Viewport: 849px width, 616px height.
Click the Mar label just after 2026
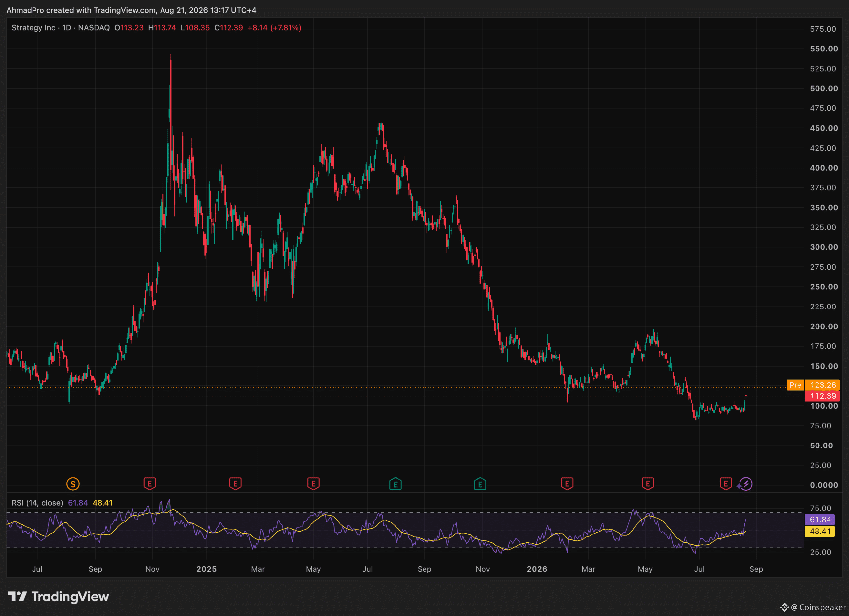(x=588, y=569)
